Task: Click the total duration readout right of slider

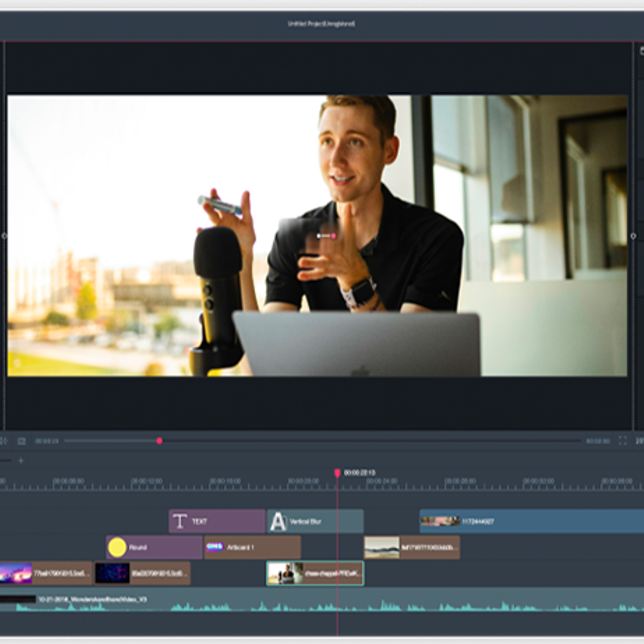Action: click(598, 442)
